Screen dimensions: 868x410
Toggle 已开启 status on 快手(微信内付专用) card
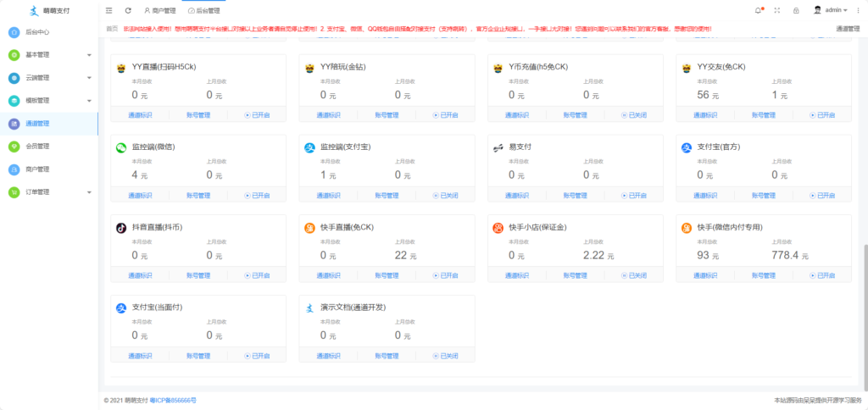tap(822, 275)
